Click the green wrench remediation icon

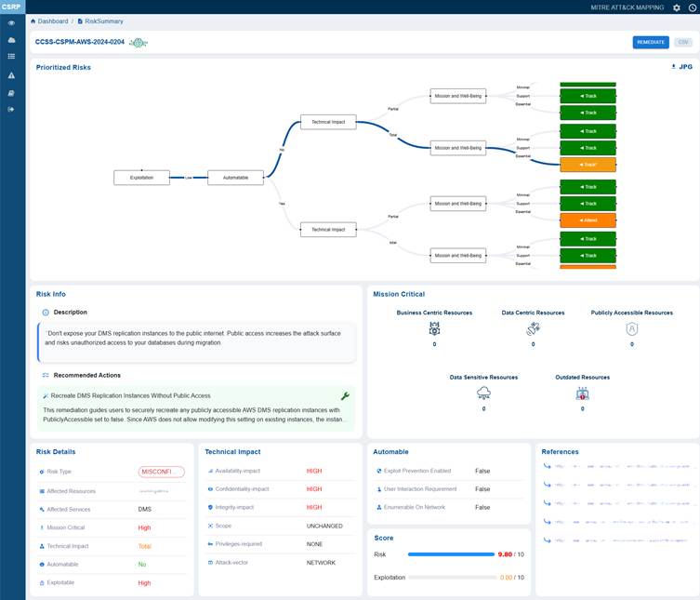pyautogui.click(x=345, y=395)
